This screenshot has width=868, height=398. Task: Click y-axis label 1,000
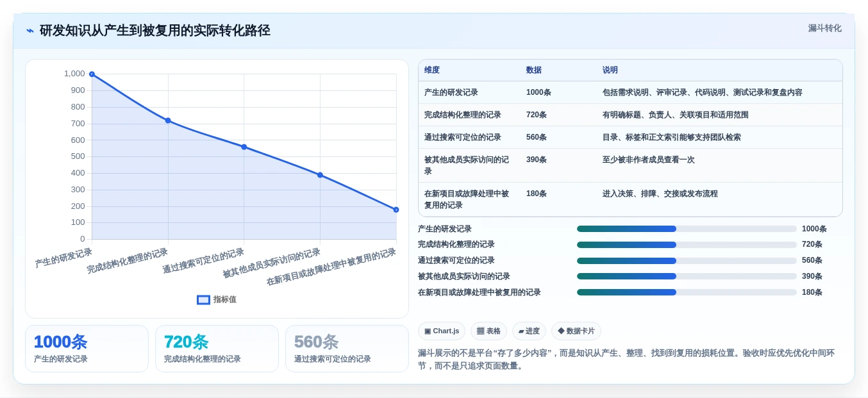(74, 74)
